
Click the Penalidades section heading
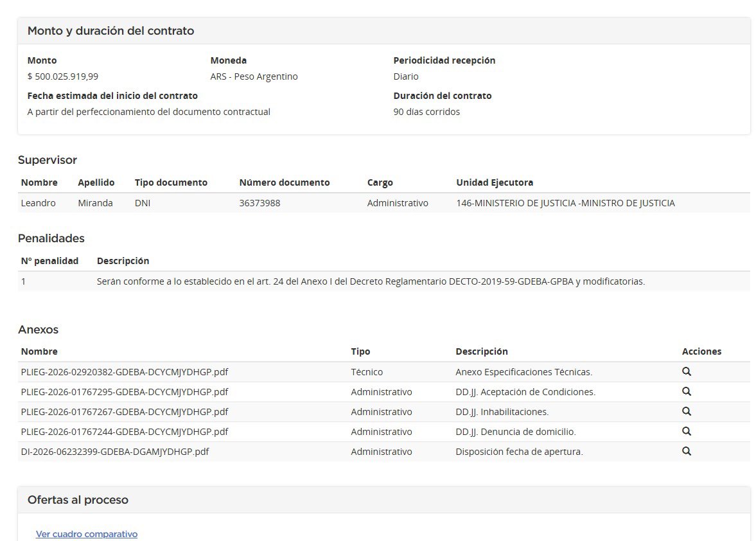click(x=51, y=238)
